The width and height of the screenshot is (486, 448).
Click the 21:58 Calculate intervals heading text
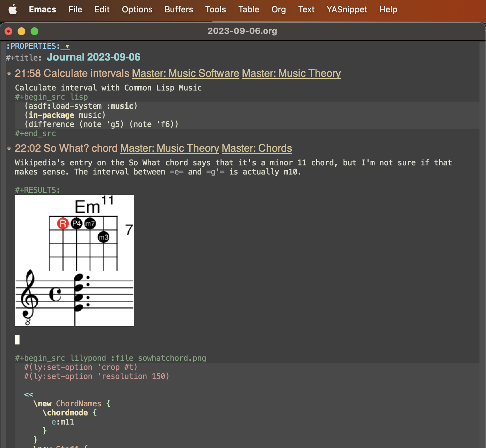(72, 74)
